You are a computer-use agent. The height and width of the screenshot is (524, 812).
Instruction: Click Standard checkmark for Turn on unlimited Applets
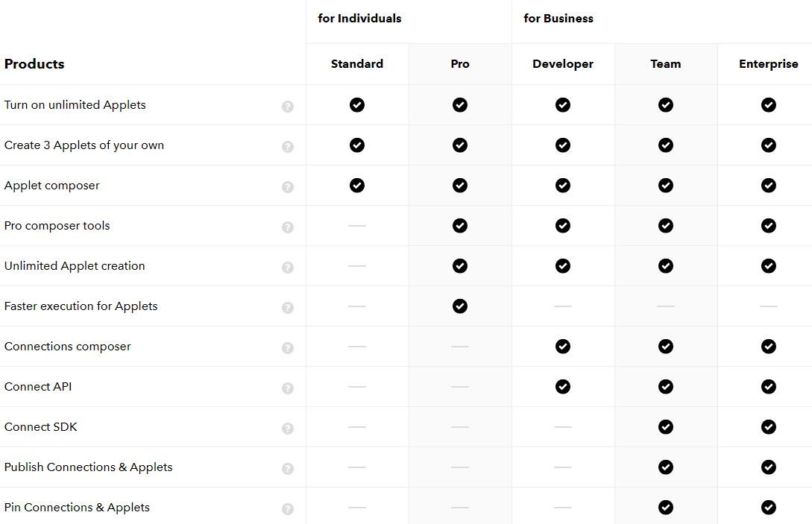[357, 105]
